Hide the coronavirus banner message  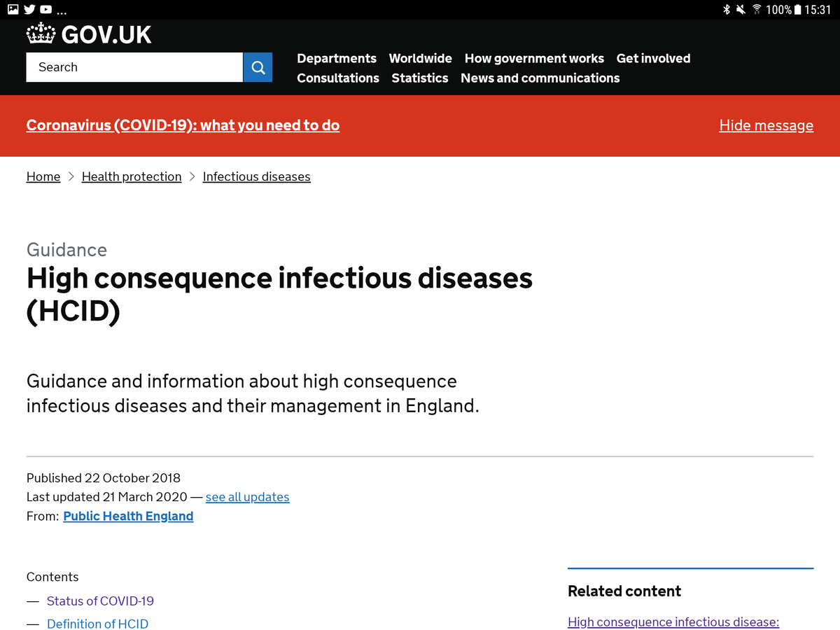tap(766, 125)
